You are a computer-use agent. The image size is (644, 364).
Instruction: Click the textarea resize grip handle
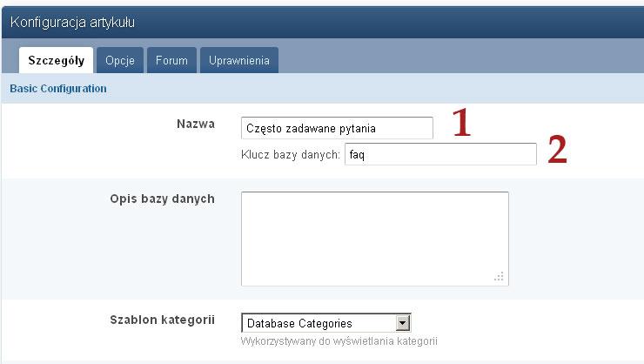point(499,276)
